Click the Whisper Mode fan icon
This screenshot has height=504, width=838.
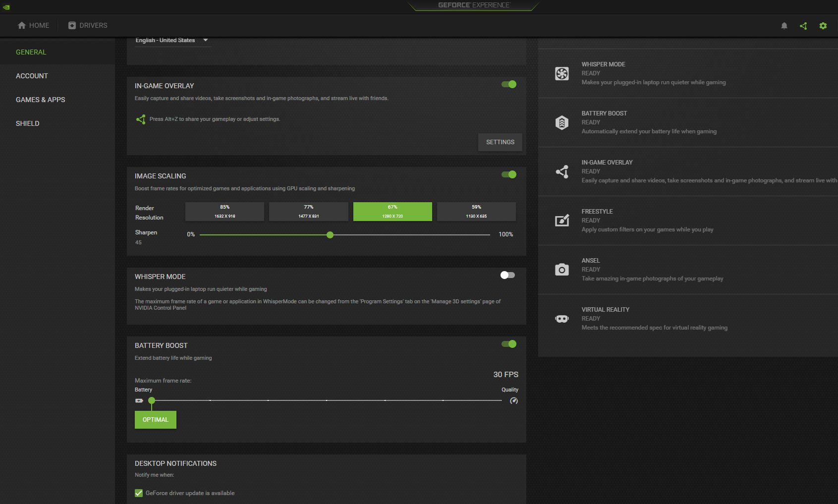(561, 73)
